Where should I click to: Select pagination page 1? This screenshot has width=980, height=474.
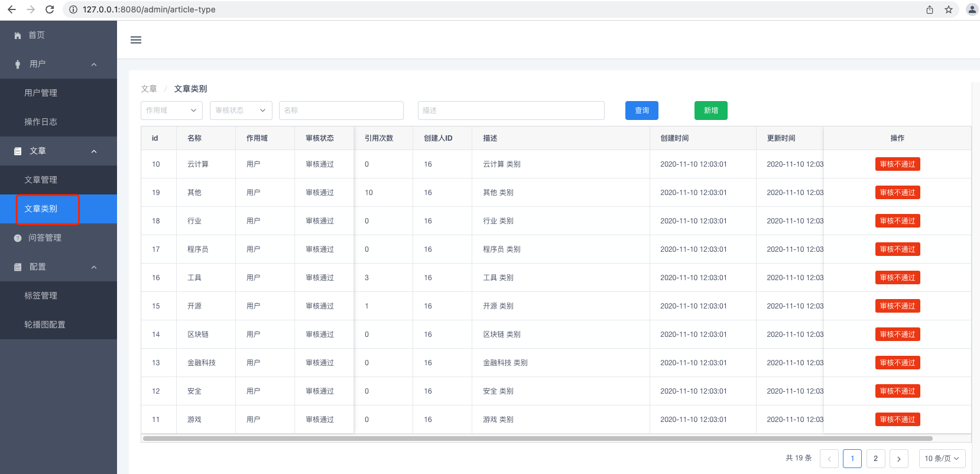pyautogui.click(x=852, y=459)
